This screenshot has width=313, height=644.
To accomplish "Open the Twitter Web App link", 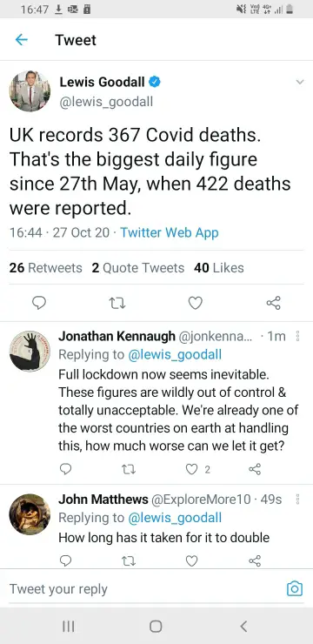I will click(x=170, y=233).
